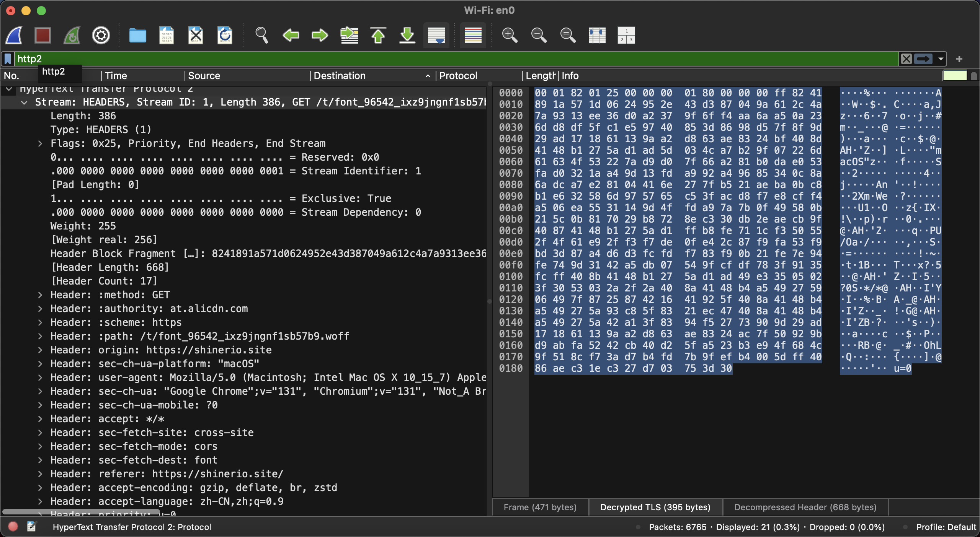Viewport: 980px width, 537px height.
Task: Switch to Frame (471 bytes) tab
Action: point(540,507)
